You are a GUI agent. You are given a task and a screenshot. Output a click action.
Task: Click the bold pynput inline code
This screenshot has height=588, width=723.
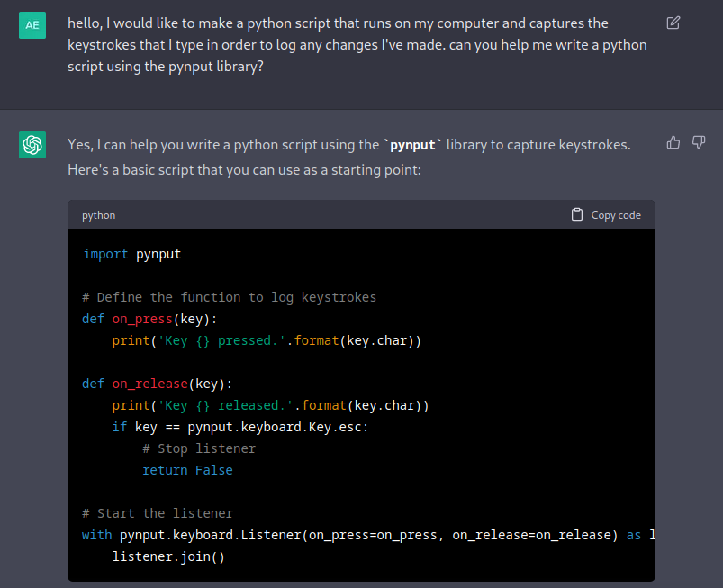pyautogui.click(x=412, y=145)
